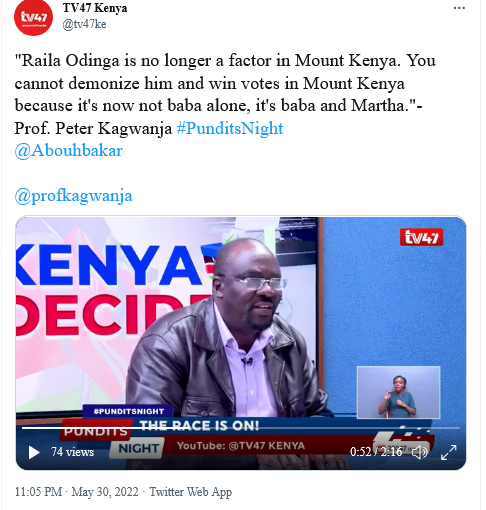
Task: Open the tweet's three-dot more menu
Action: click(x=459, y=8)
